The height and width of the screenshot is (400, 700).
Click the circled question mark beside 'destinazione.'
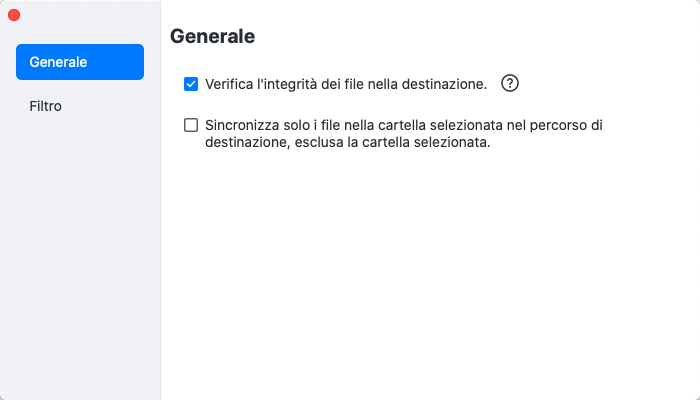click(x=510, y=84)
